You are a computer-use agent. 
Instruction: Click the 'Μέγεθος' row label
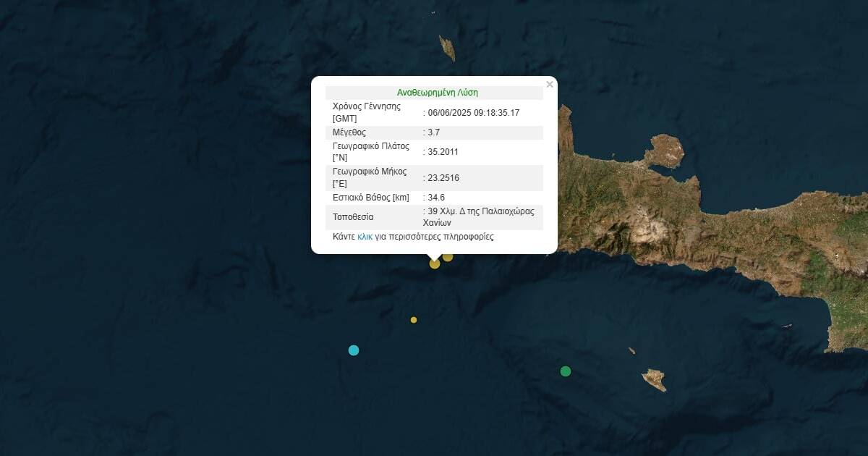(349, 132)
